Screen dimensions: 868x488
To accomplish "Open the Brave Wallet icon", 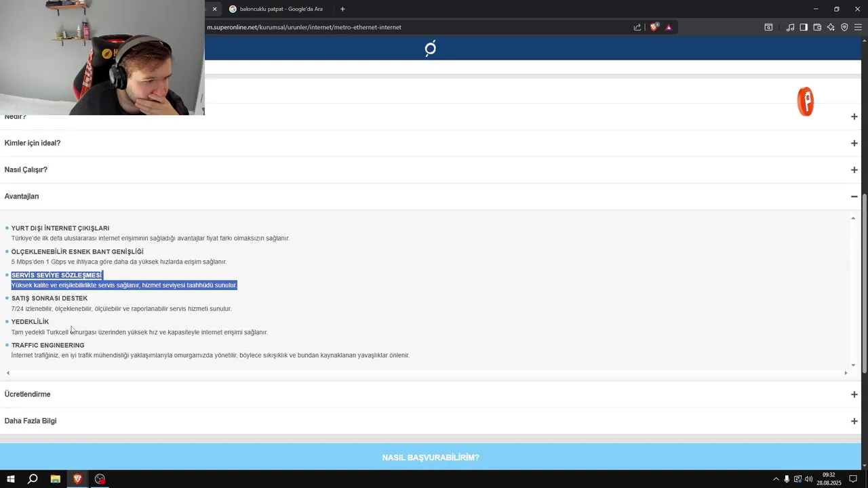I will (817, 27).
